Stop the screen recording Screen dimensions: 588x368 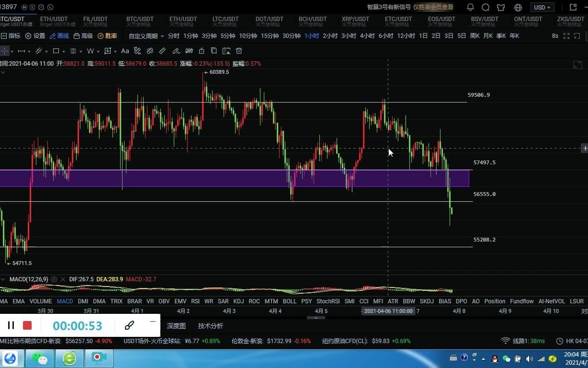[x=27, y=326]
